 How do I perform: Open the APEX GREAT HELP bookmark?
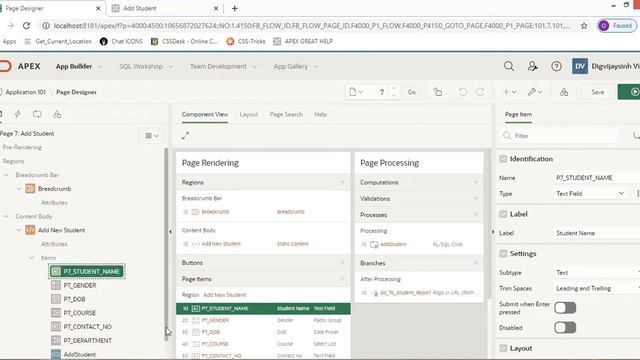point(303,41)
